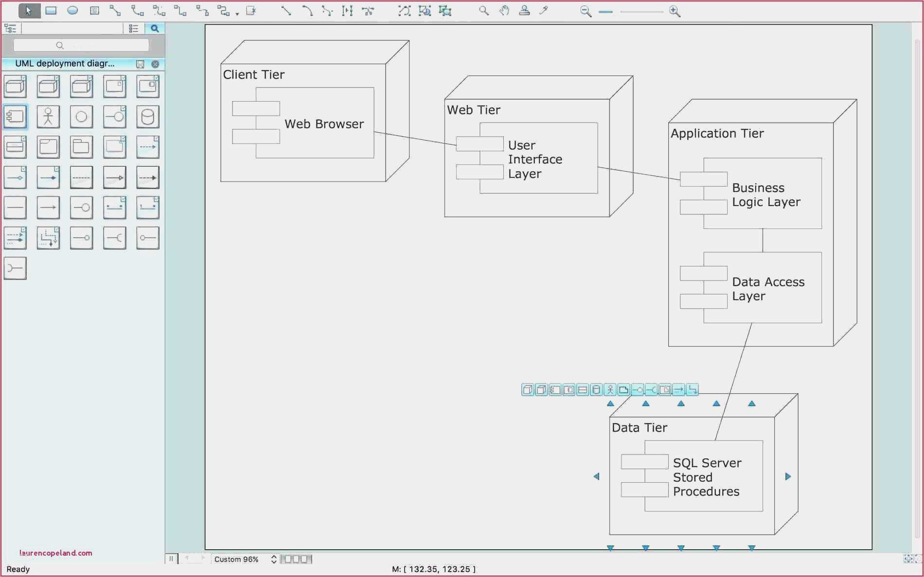The image size is (924, 577).
Task: Pick the database cylinder shape
Action: (x=148, y=117)
